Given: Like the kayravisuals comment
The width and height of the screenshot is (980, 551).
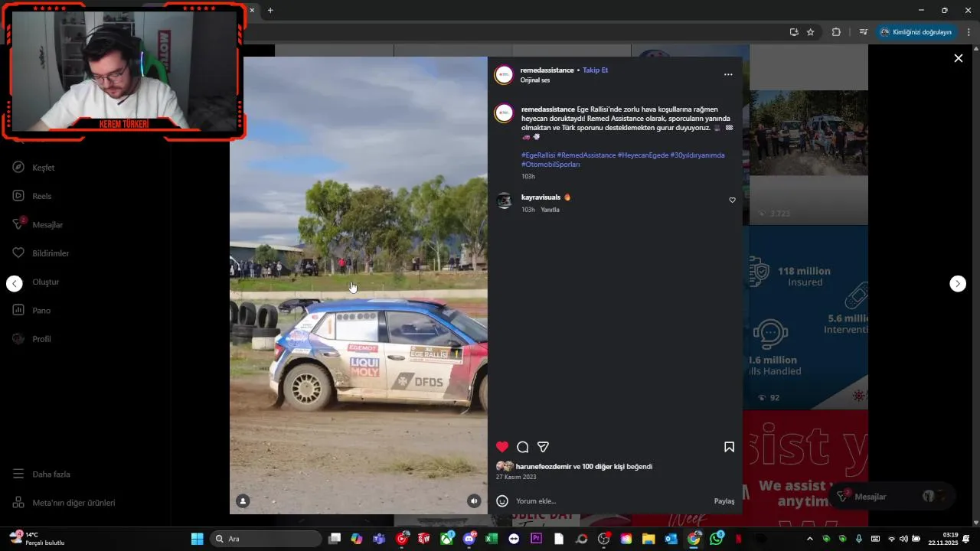Looking at the screenshot, I should tap(732, 201).
